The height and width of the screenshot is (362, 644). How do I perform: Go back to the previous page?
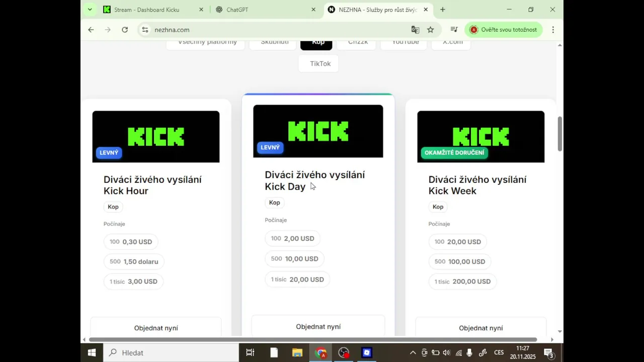(91, 30)
